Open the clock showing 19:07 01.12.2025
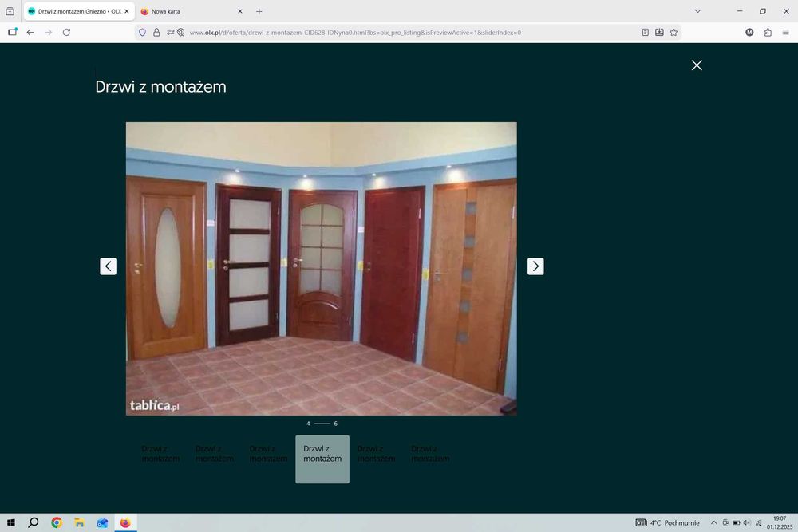Image resolution: width=798 pixels, height=532 pixels. click(x=780, y=523)
